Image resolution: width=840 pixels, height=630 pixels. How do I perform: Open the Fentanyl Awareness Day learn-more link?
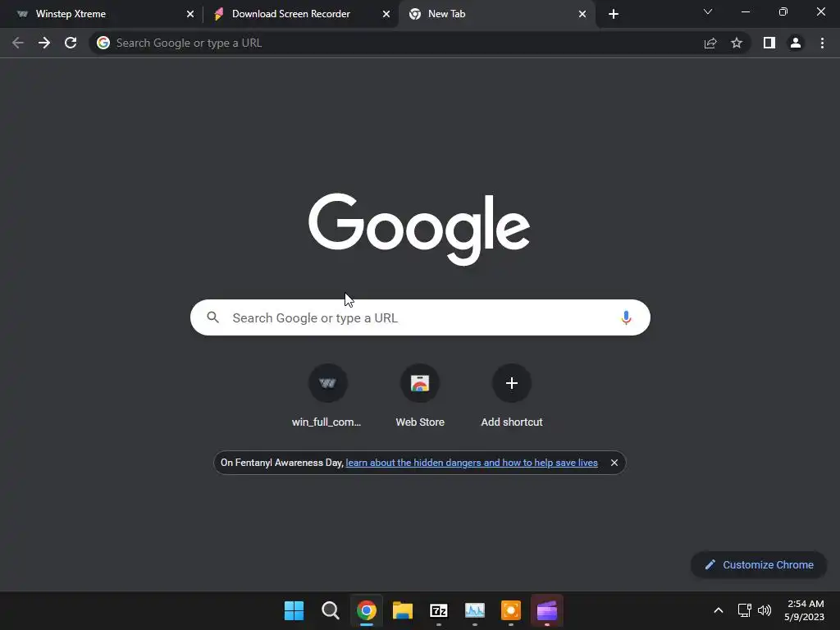pos(472,463)
